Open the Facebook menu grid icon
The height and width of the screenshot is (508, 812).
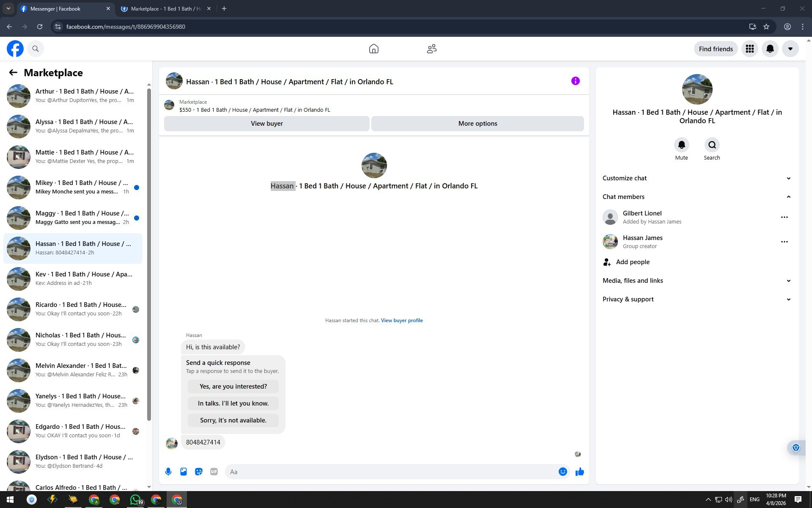click(x=749, y=49)
